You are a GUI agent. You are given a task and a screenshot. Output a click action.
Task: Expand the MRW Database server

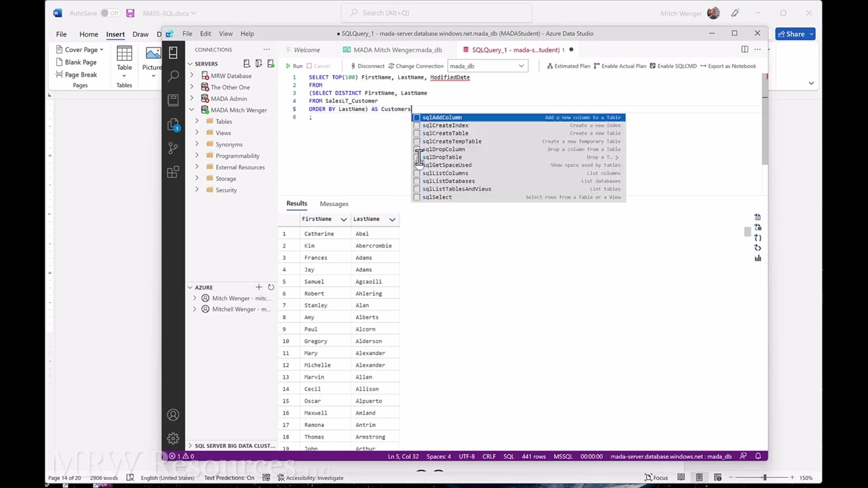point(191,76)
